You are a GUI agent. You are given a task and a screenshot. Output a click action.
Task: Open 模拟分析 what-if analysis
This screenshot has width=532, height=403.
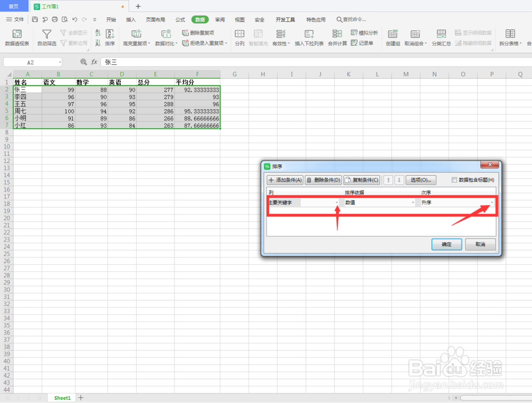click(x=364, y=32)
